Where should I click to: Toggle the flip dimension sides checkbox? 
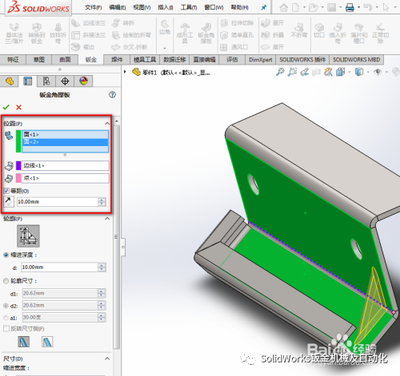coord(6,329)
